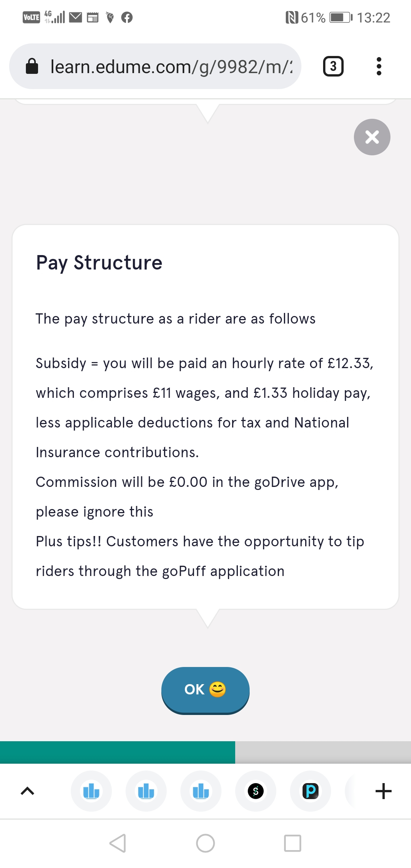The image size is (411, 868).
Task: Open tab switcher showing 3 tabs
Action: tap(333, 67)
